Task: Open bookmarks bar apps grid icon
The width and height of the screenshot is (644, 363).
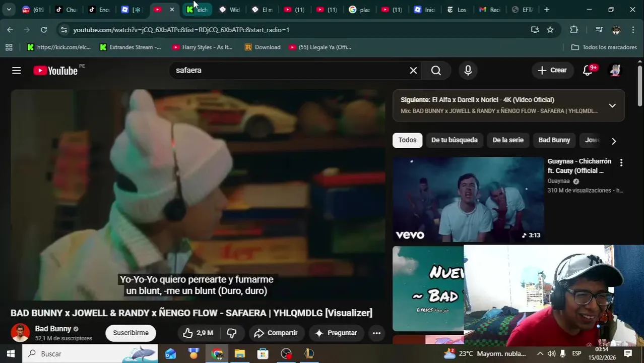Action: tap(9, 47)
